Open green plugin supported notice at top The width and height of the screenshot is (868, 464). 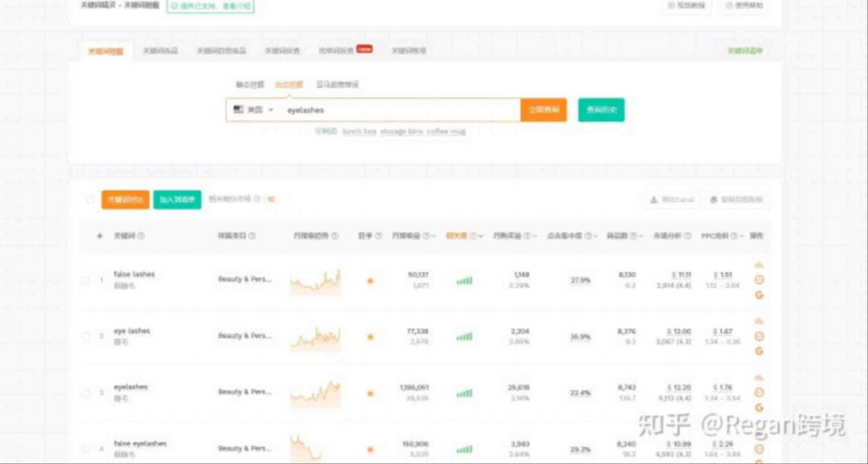[x=210, y=6]
